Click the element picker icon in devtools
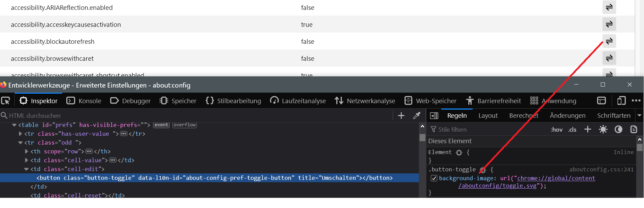Image resolution: width=644 pixels, height=208 pixels. click(x=5, y=101)
